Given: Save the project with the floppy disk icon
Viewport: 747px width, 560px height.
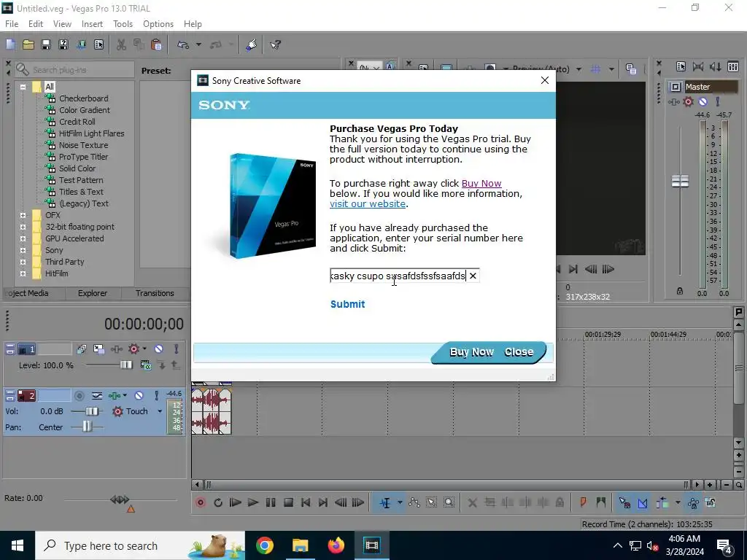Looking at the screenshot, I should [x=46, y=44].
